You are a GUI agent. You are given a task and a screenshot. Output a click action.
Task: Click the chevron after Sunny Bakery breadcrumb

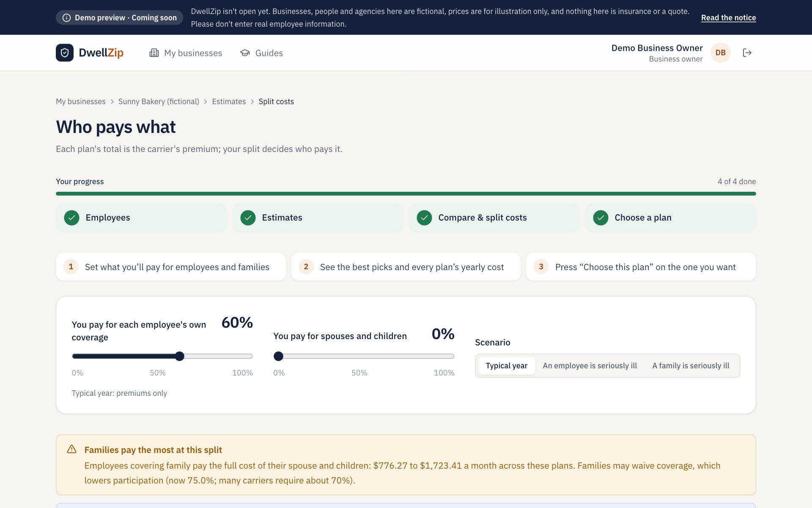coord(206,102)
